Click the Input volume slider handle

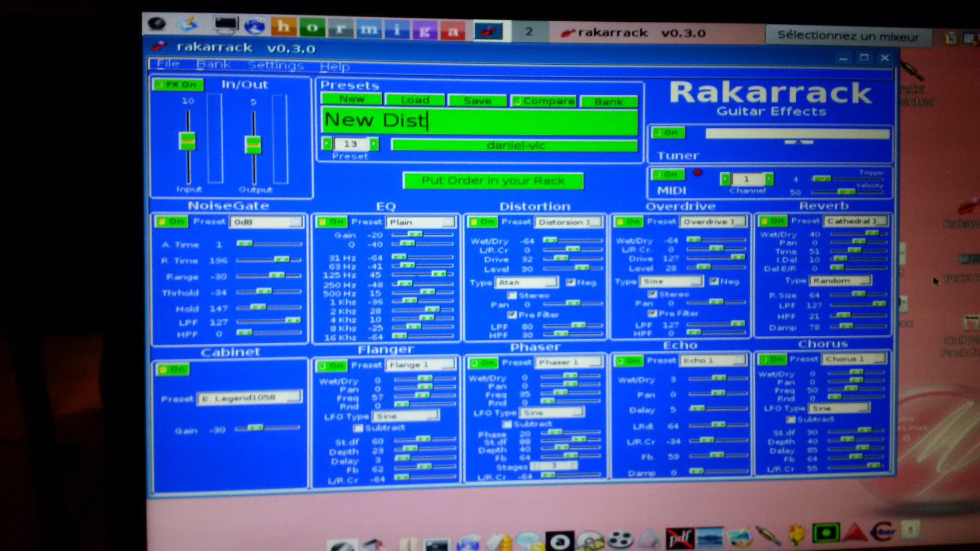point(187,140)
